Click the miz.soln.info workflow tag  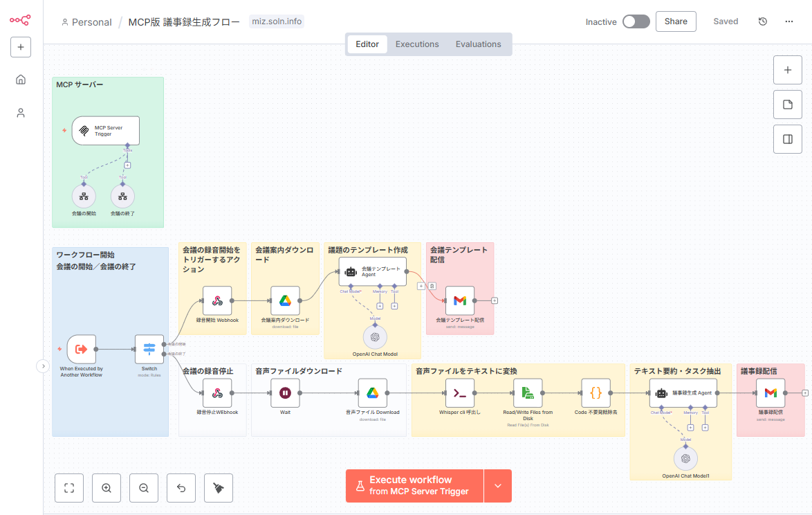(x=277, y=21)
